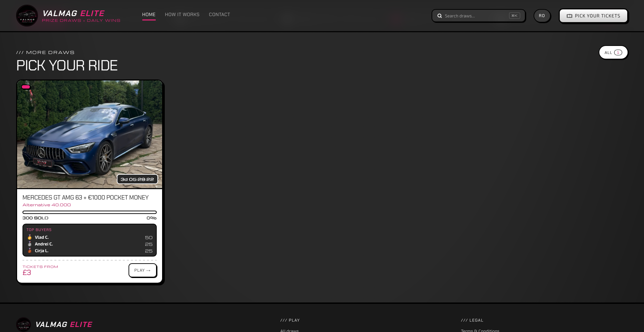644x332 pixels.
Task: Click the footer Valmag Elite logo
Action: (x=23, y=324)
